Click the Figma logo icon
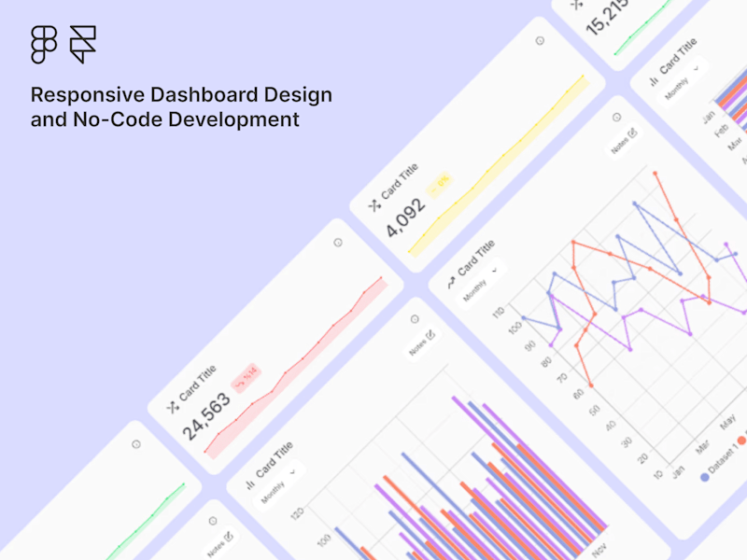747x560 pixels. click(44, 45)
